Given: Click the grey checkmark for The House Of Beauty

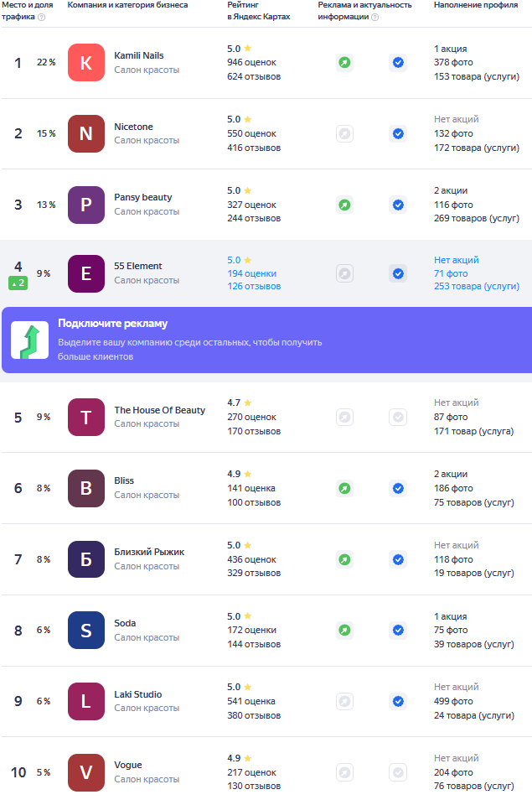Looking at the screenshot, I should tap(398, 417).
